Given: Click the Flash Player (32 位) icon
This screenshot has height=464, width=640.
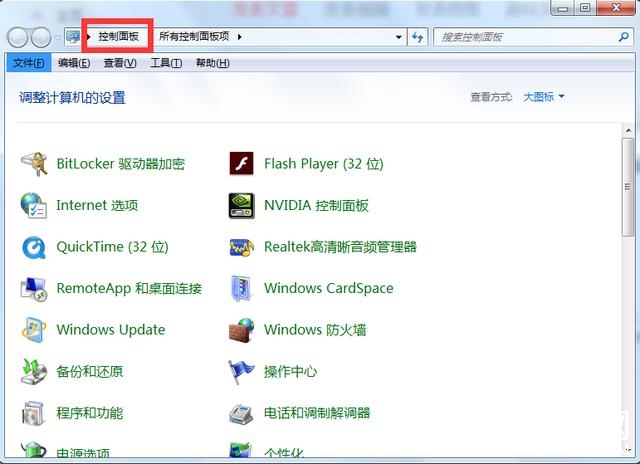Looking at the screenshot, I should click(x=241, y=164).
